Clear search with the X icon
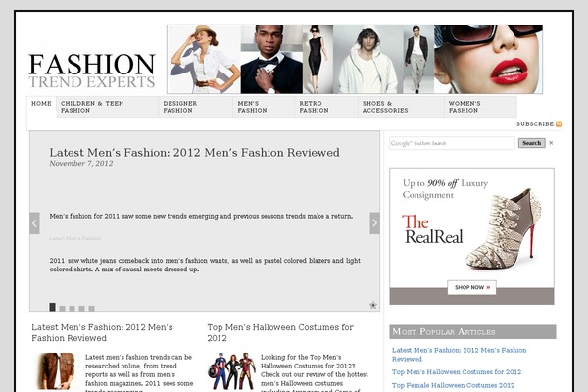Image resolution: width=588 pixels, height=392 pixels. (551, 143)
